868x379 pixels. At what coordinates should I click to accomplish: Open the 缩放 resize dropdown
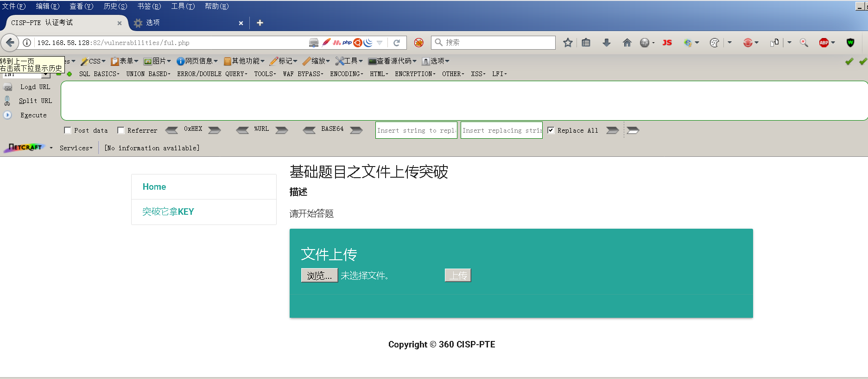coord(316,61)
